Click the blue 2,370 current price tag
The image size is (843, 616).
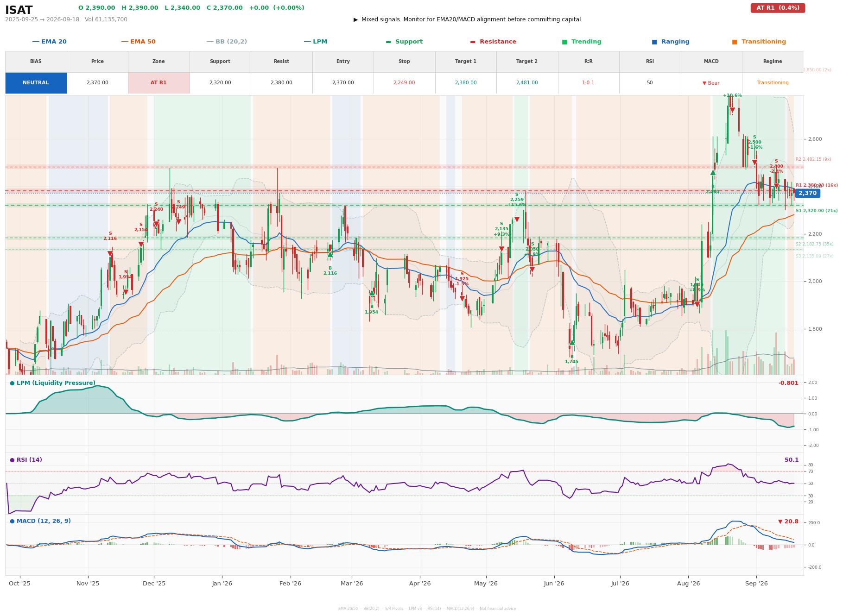pos(807,193)
